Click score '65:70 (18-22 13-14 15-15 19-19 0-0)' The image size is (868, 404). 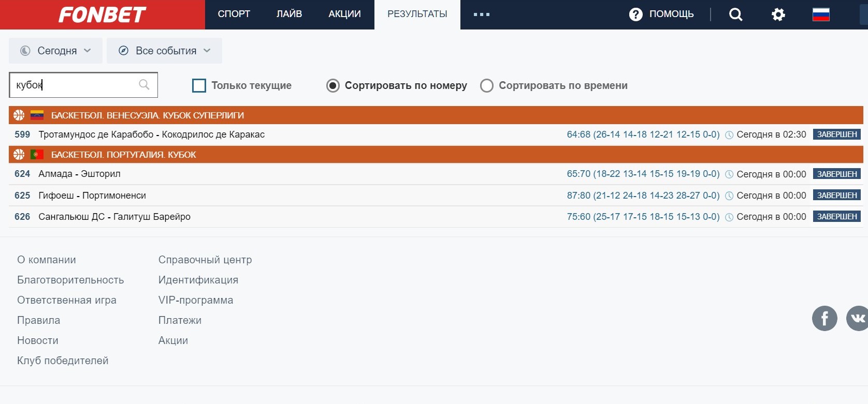tap(643, 174)
